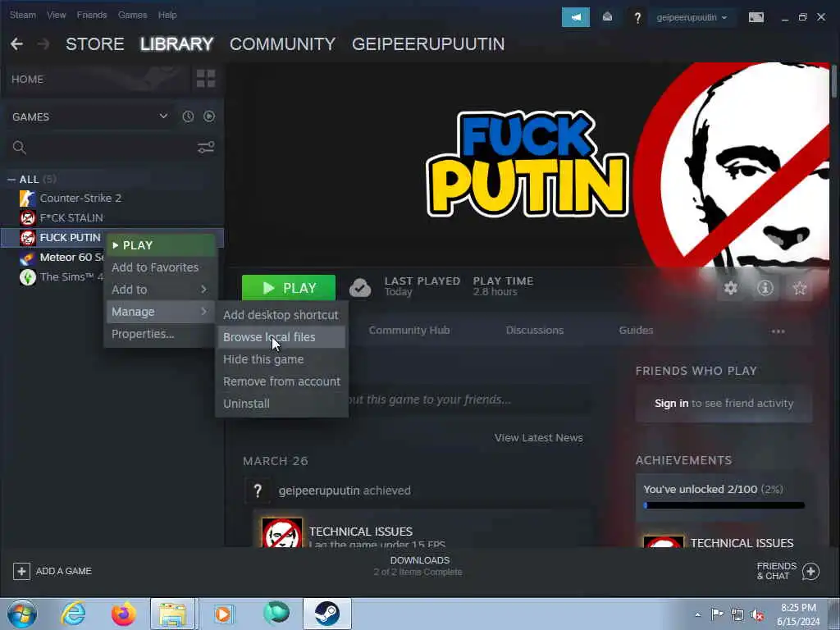Open the Community Hub tab
This screenshot has width=840, height=630.
click(409, 330)
